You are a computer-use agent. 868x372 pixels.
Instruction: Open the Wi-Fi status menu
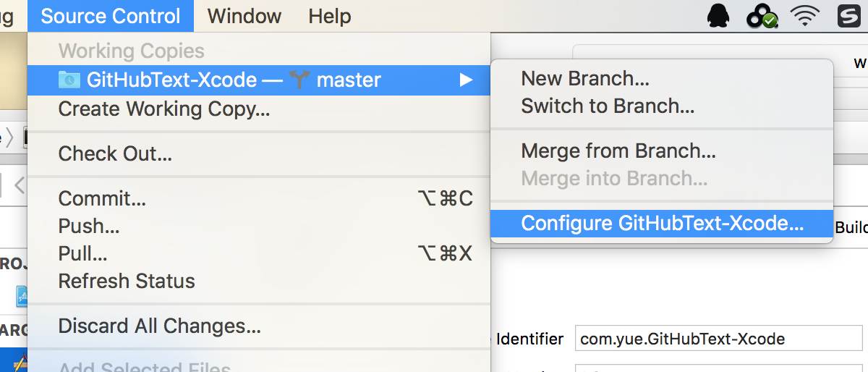(x=805, y=16)
